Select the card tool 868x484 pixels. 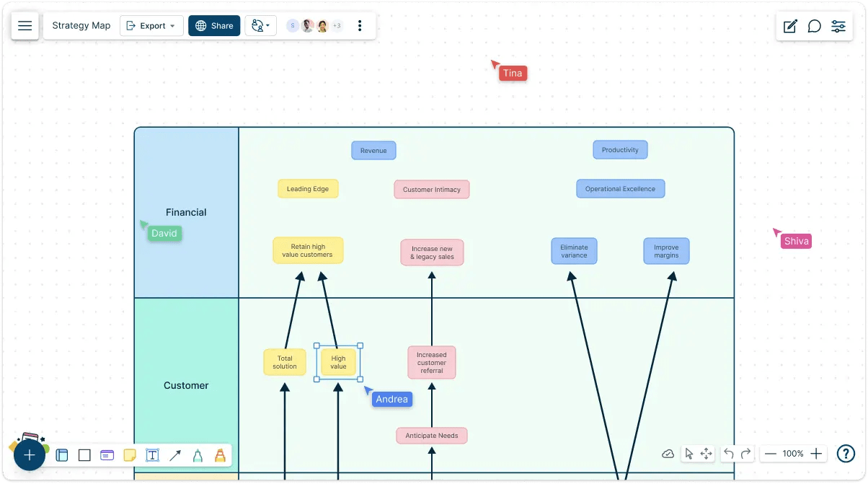[x=107, y=455]
